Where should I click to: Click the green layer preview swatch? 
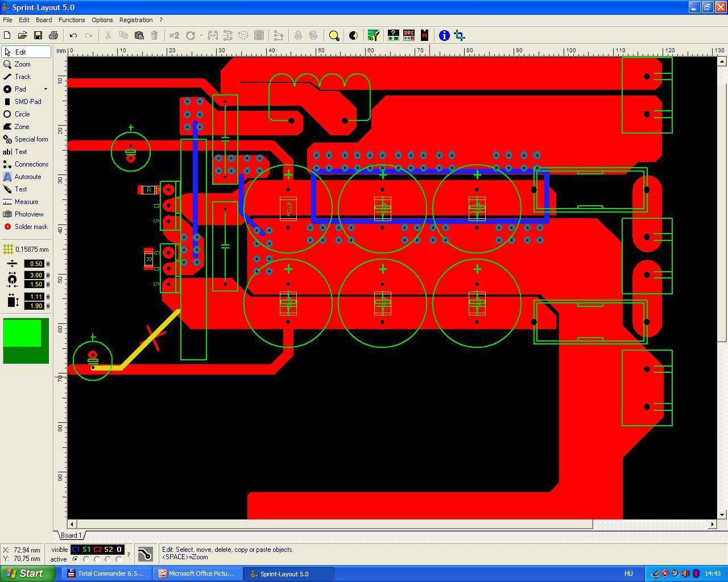click(x=26, y=341)
